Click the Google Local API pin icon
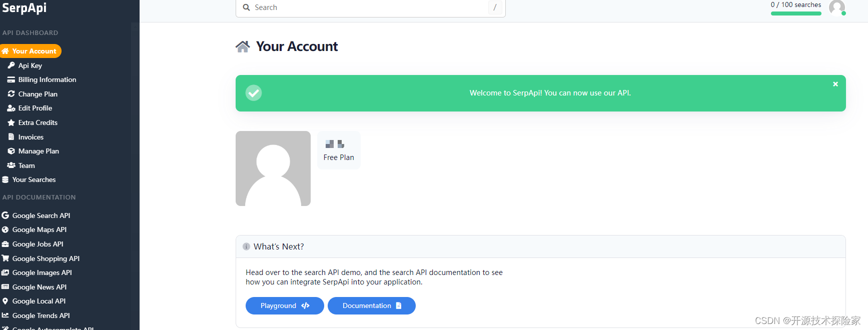 pos(6,301)
